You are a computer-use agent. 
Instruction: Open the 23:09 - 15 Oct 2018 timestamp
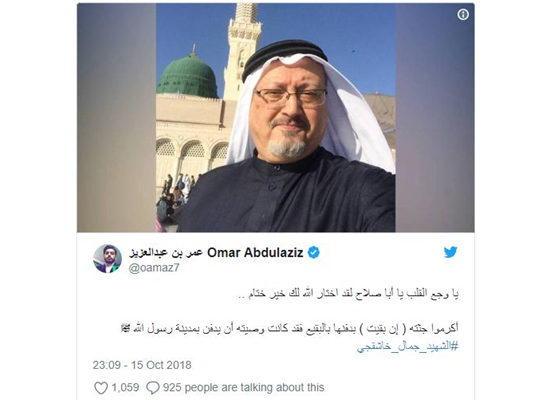pyautogui.click(x=142, y=365)
